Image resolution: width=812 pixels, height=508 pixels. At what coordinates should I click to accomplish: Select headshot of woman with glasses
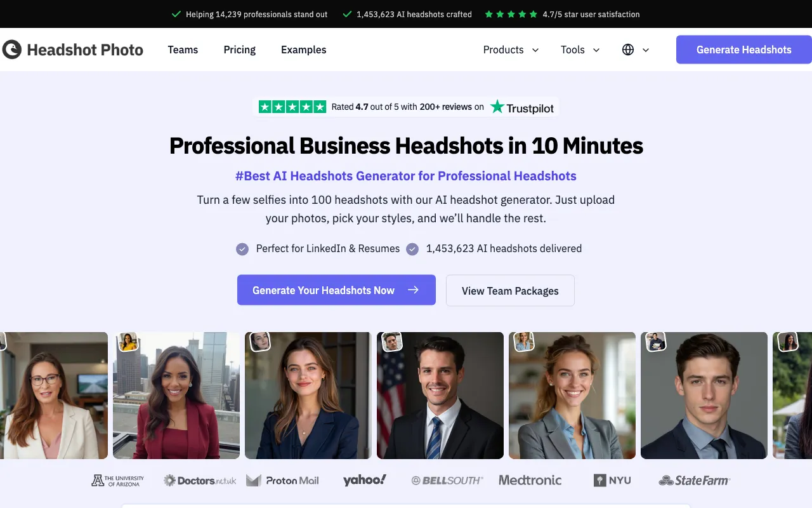(54, 396)
